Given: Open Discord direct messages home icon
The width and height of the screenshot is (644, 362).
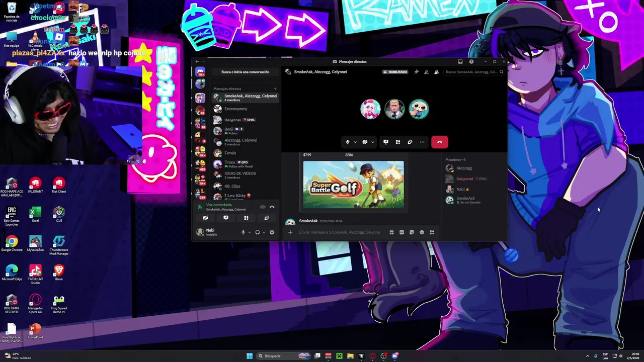Looking at the screenshot, I should pos(200,72).
